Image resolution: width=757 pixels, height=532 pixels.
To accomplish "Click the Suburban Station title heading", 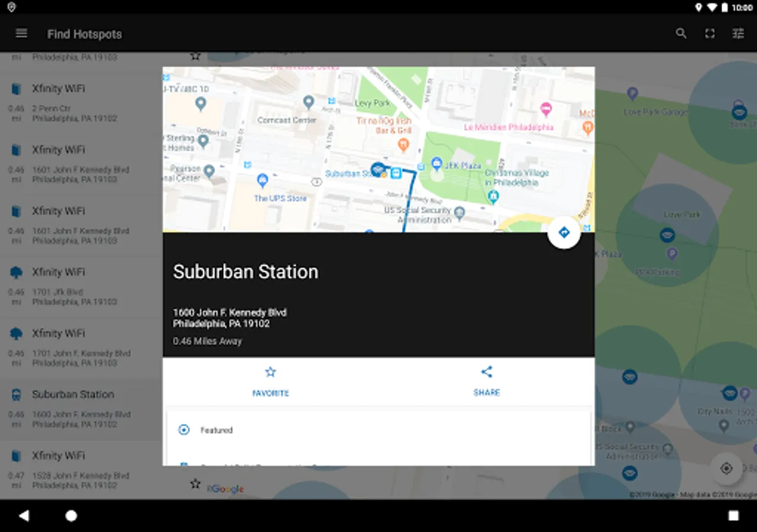I will tap(245, 272).
